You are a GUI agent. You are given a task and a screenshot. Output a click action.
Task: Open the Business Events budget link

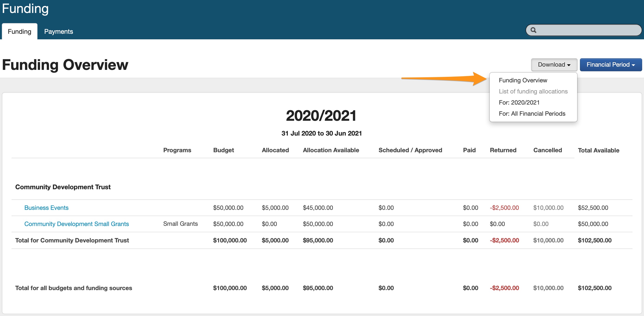coord(46,208)
